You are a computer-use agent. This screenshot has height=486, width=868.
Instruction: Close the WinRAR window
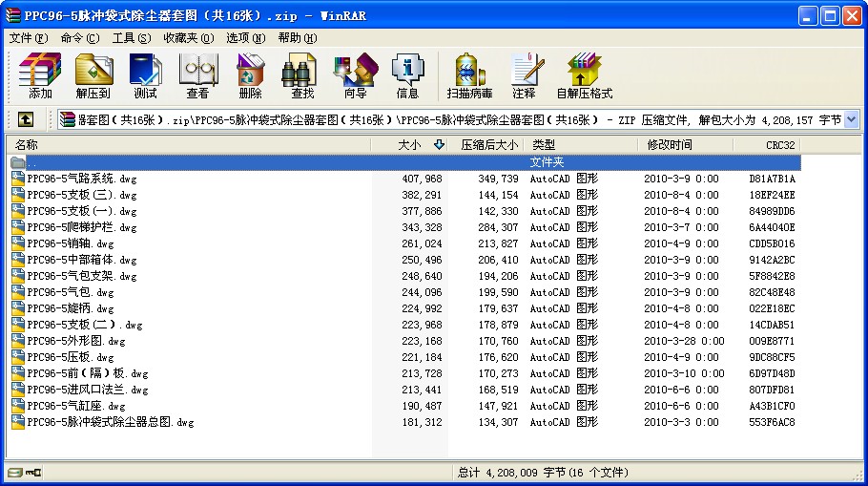(x=852, y=16)
